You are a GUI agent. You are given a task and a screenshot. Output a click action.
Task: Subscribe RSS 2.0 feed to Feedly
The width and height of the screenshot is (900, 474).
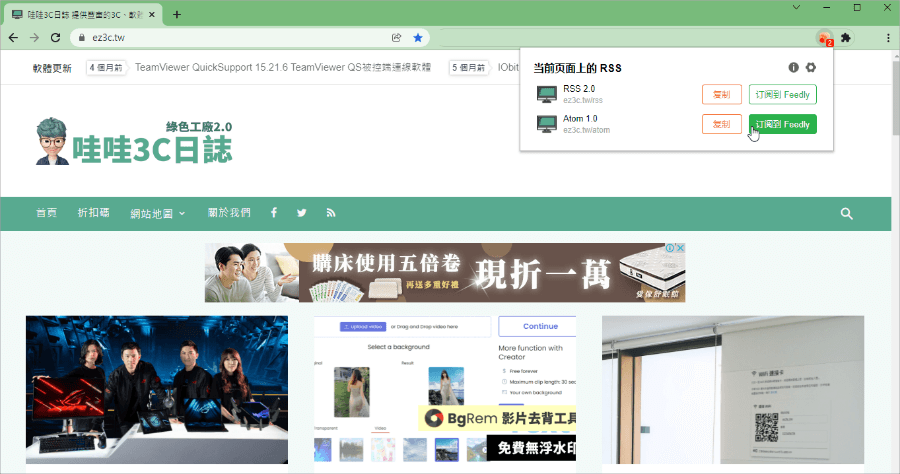782,95
